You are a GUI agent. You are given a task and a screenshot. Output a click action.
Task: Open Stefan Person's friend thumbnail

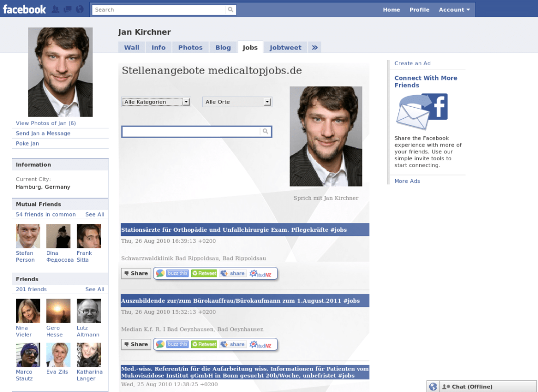pos(28,236)
